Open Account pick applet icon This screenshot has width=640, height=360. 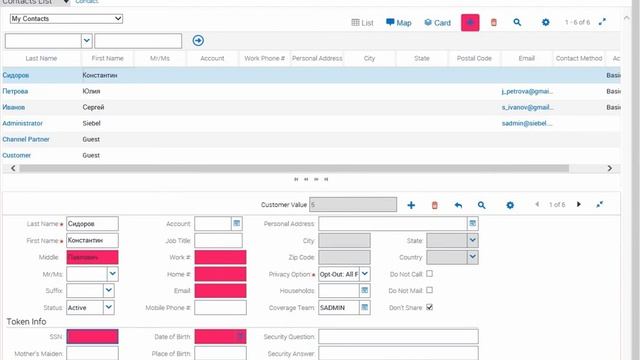click(237, 223)
